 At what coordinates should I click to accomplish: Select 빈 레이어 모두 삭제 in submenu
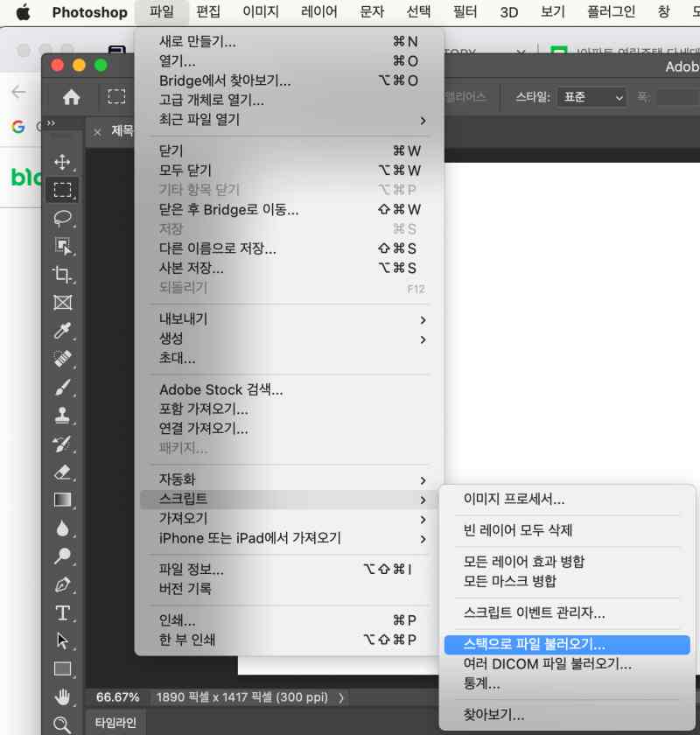(567, 530)
